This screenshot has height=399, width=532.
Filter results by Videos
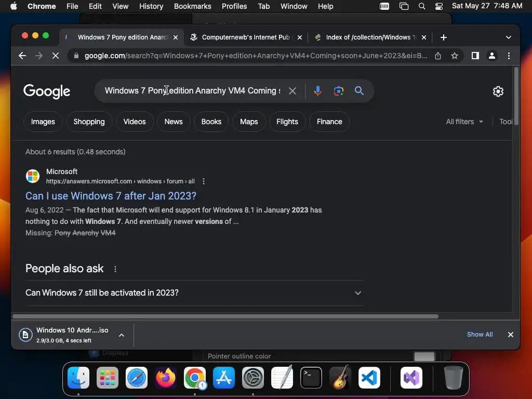pos(135,122)
